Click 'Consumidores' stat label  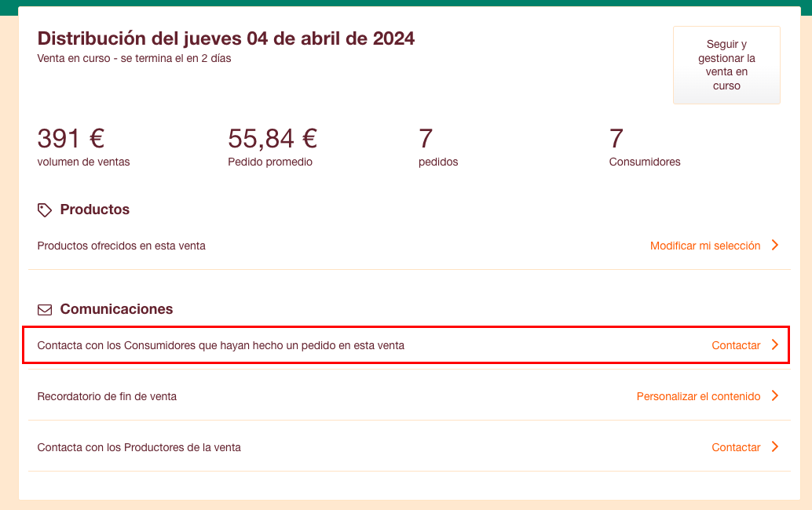click(645, 162)
